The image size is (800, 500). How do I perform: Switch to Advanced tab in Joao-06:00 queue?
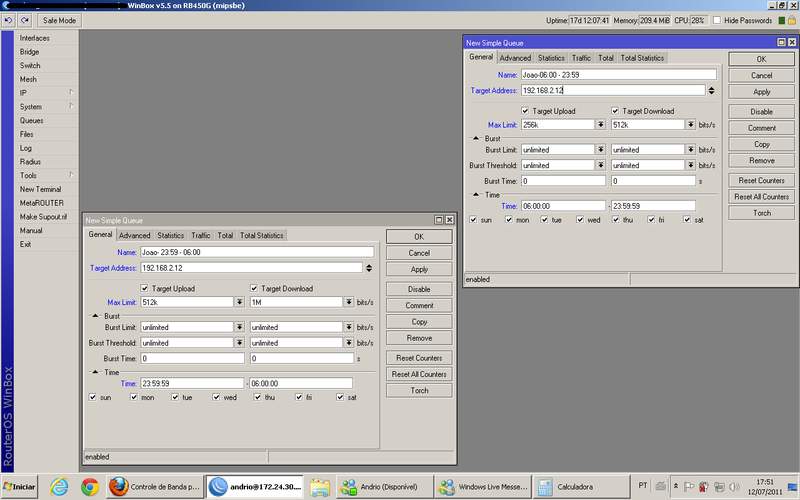[x=515, y=58]
